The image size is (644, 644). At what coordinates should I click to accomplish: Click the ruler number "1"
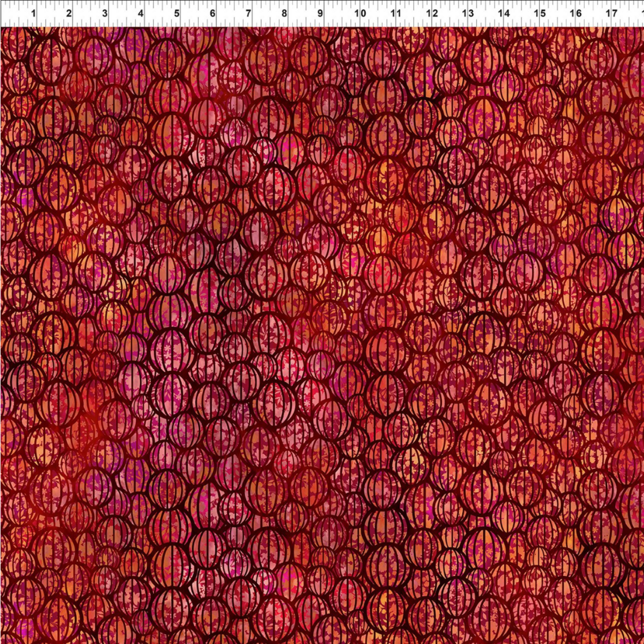click(33, 14)
